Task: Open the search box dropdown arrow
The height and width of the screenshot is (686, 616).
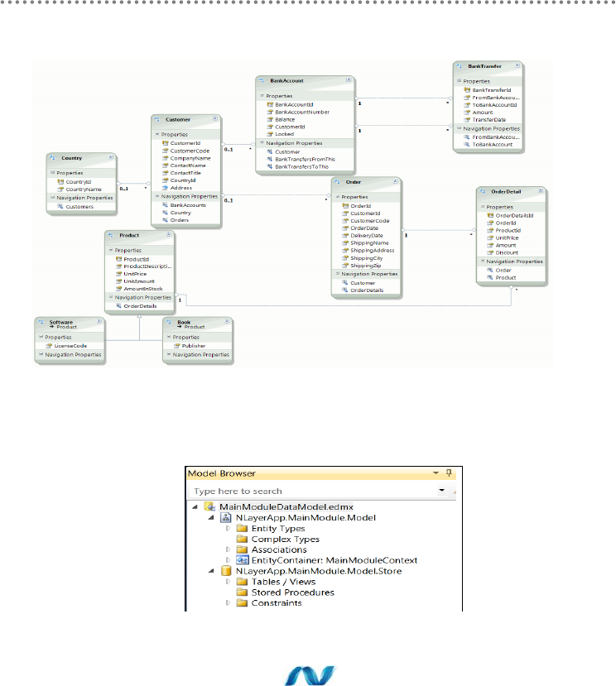Action: tap(442, 491)
